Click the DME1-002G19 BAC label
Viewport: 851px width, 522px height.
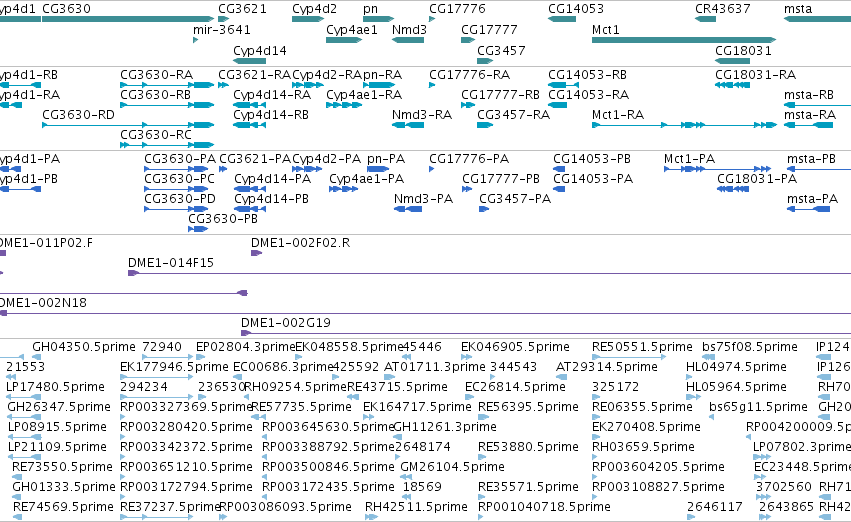pos(286,322)
